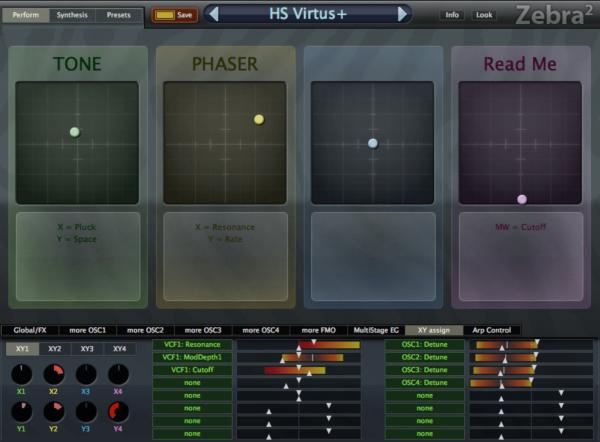Screen dimensions: 600x442
Task: Click the blue puck in third XY pad
Action: 373,144
